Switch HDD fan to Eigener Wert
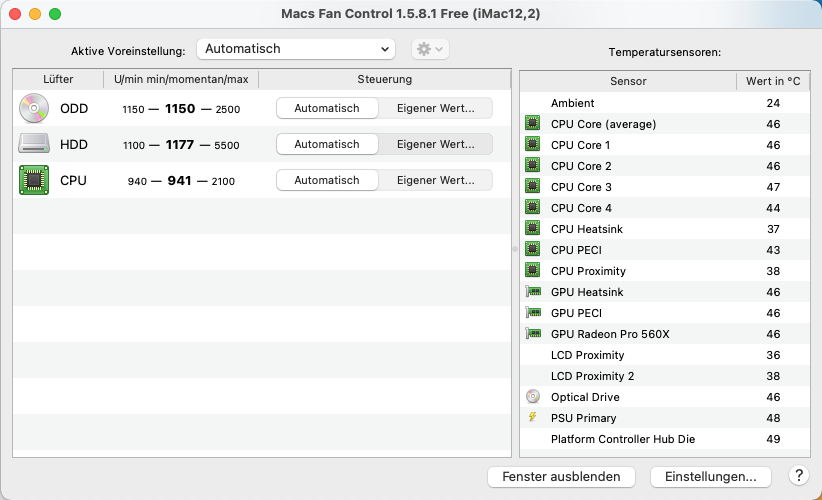Viewport: 822px width, 500px height. (435, 144)
